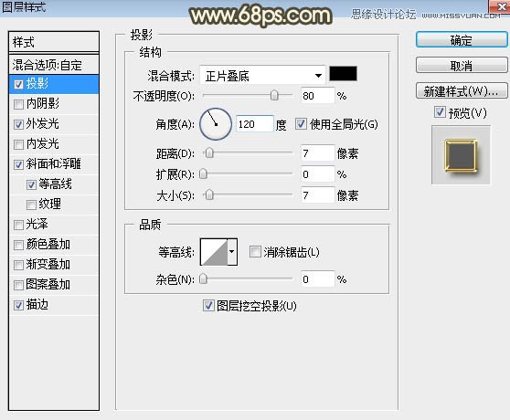Viewport: 510px width, 420px height.
Task: Open the 斜面和浮雕 settings page
Action: click(53, 163)
